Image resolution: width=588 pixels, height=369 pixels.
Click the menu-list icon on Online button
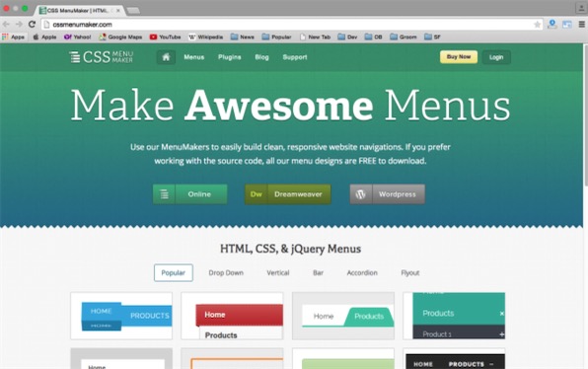click(164, 194)
